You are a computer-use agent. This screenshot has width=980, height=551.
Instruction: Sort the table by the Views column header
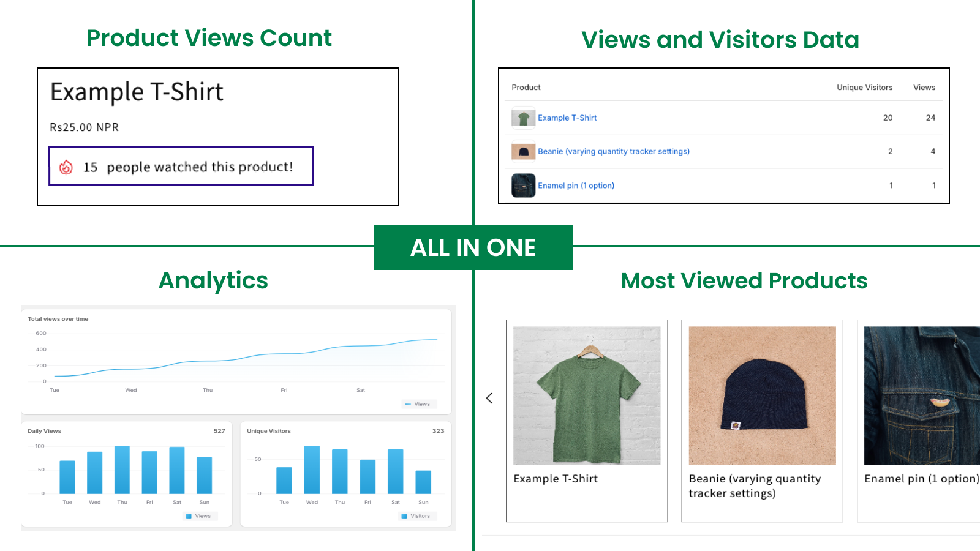coord(924,87)
